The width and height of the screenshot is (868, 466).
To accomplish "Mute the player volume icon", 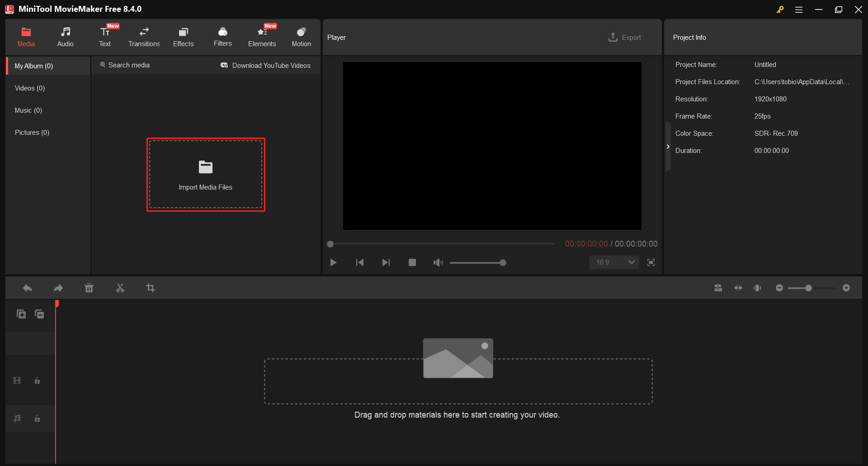I will pyautogui.click(x=437, y=262).
